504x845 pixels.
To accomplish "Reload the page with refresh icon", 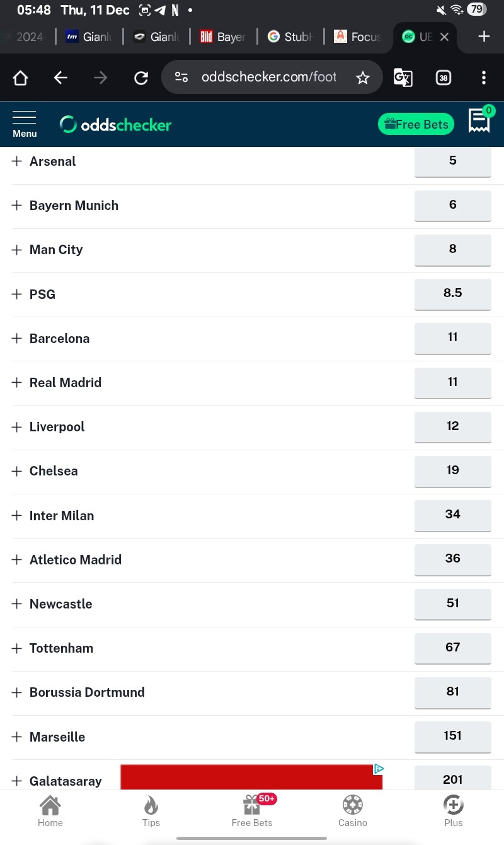I will click(141, 78).
